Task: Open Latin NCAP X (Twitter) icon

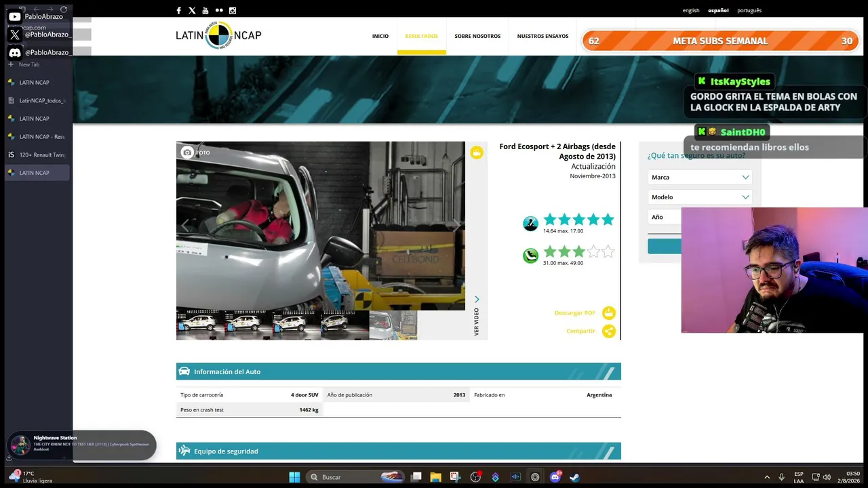Action: 192,10
